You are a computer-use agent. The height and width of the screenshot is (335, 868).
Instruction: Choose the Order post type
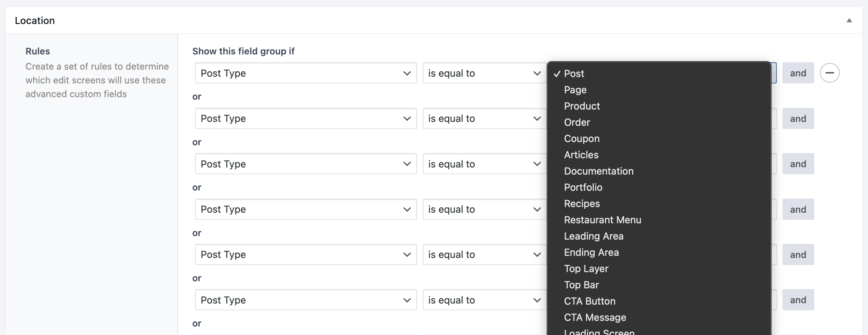[577, 122]
